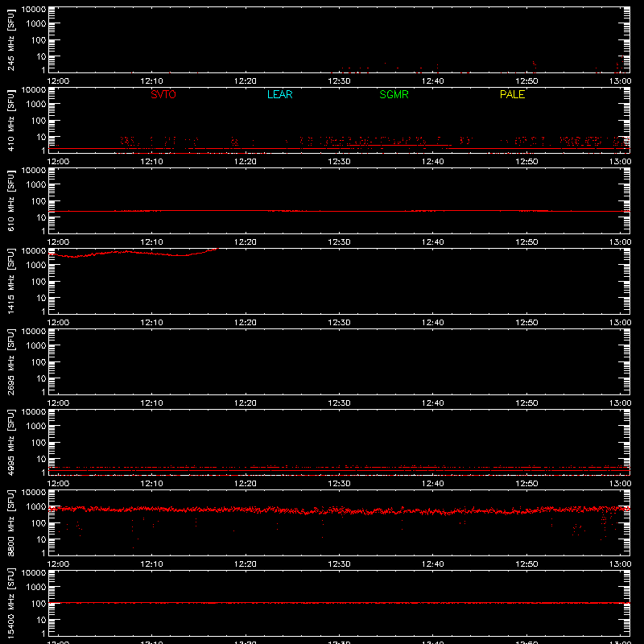Click the 12:20 tick label under 1415 MHz panel
Viewport: 644px width, 644px height.
(246, 323)
